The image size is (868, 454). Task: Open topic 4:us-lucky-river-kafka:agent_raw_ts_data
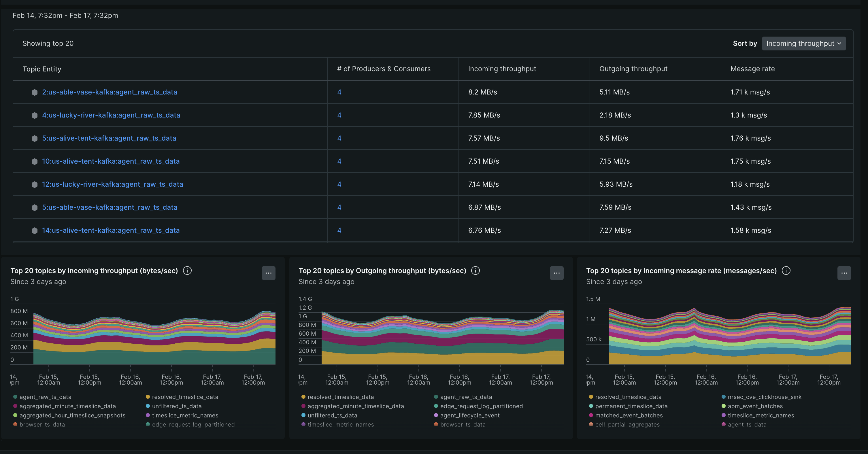(111, 115)
